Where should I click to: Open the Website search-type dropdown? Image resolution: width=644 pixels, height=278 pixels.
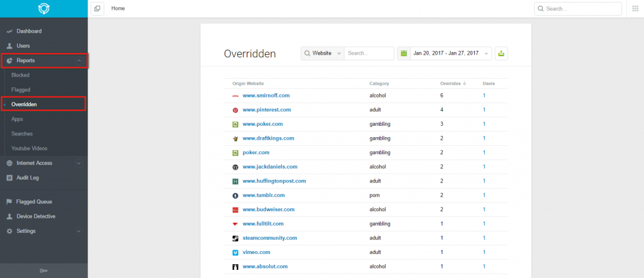[x=323, y=53]
